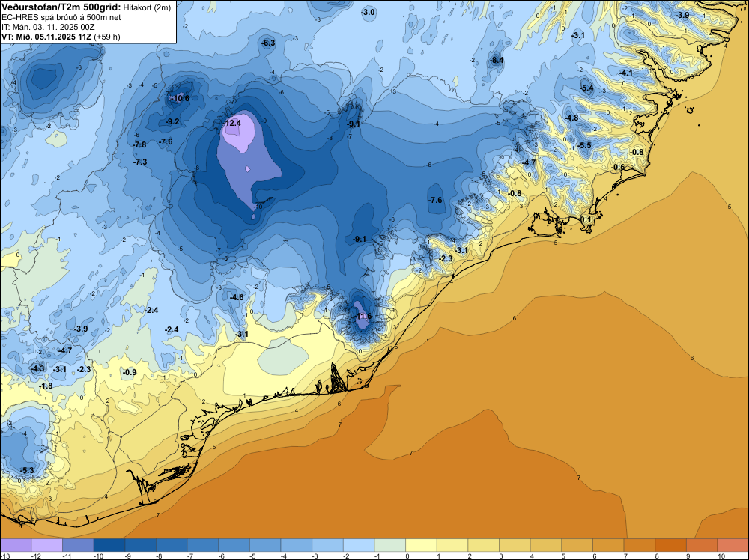Click the -4.8 temperature label

tap(571, 118)
